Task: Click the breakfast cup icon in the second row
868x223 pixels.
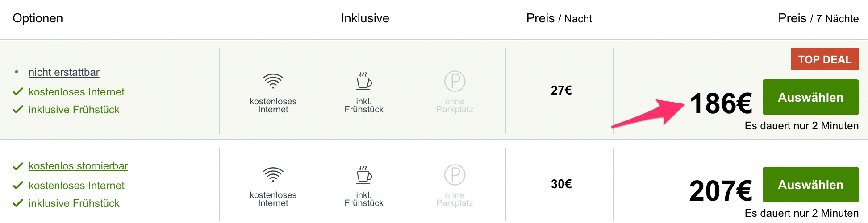Action: tap(364, 174)
